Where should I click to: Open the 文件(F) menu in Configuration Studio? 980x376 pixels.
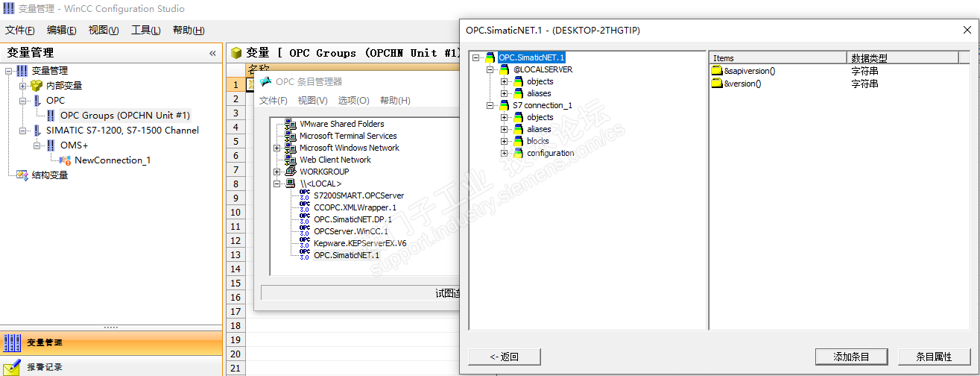pyautogui.click(x=20, y=31)
